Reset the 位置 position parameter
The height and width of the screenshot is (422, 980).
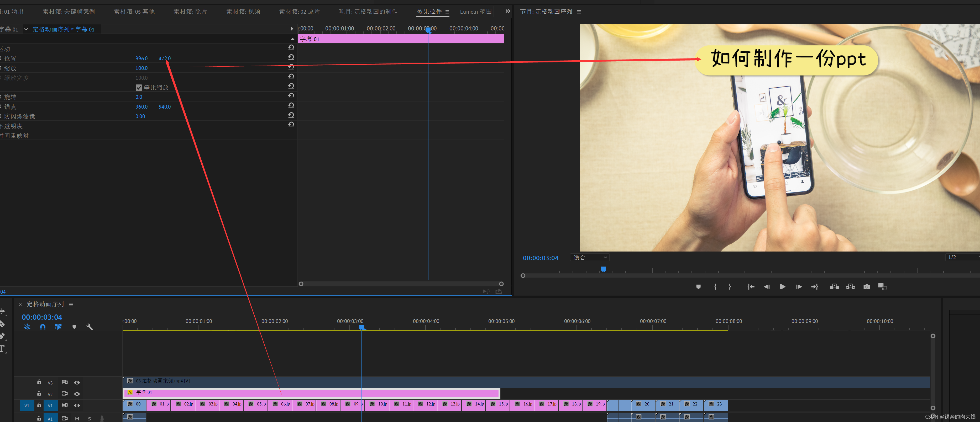point(291,57)
